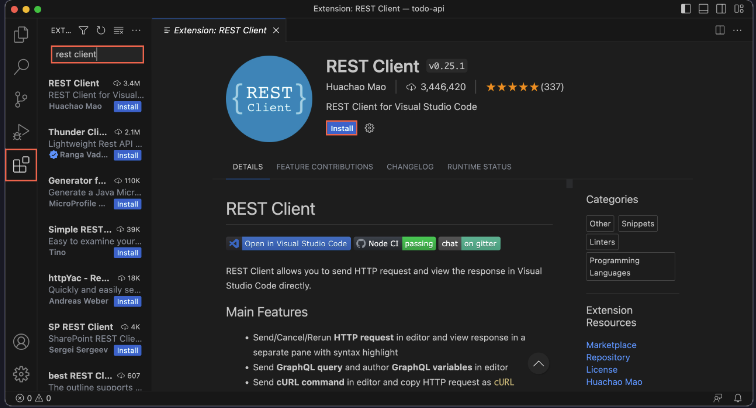Show errors and warnings count in status bar
The height and width of the screenshot is (408, 756).
(33, 398)
